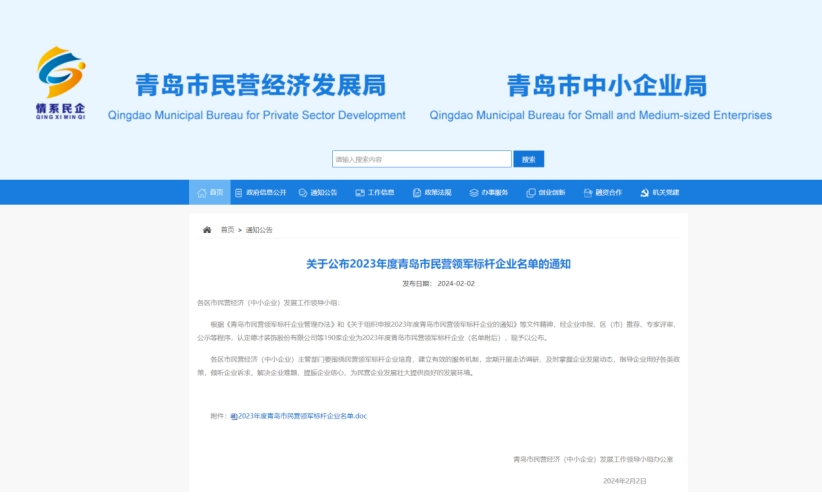Click the 机关党建 party emblem icon
The width and height of the screenshot is (822, 496).
645,193
